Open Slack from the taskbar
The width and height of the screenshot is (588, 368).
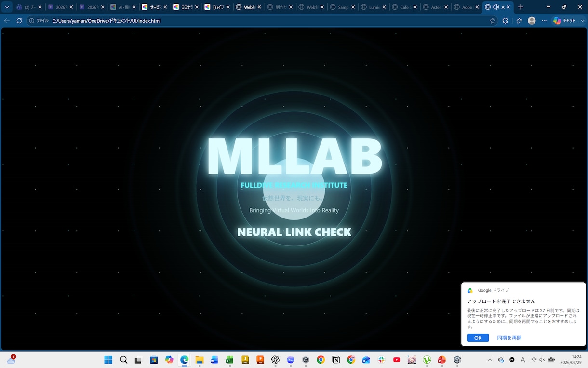(x=381, y=360)
